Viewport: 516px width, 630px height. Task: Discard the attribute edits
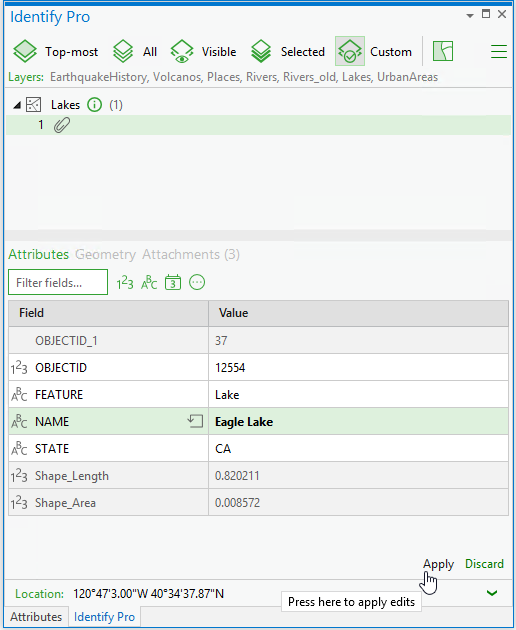(x=484, y=564)
